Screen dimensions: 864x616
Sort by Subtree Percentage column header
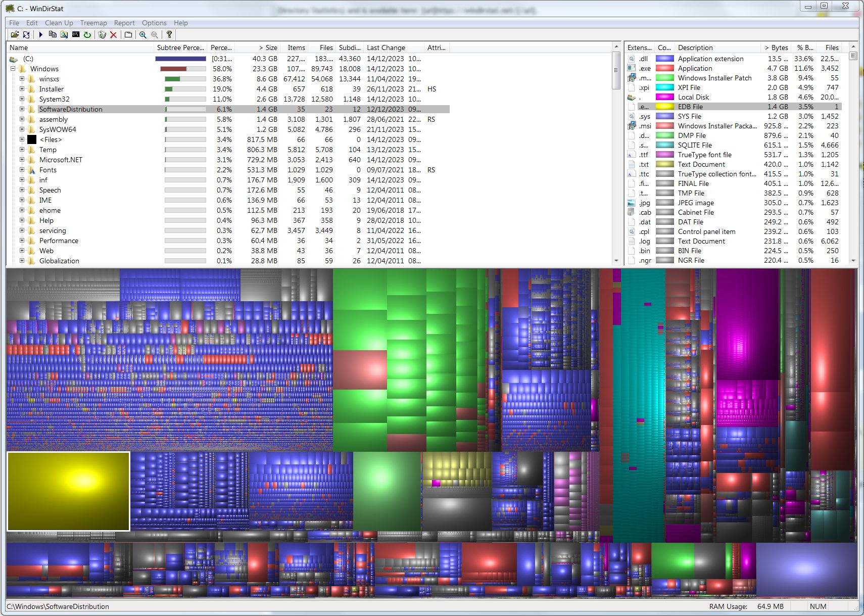coord(180,48)
